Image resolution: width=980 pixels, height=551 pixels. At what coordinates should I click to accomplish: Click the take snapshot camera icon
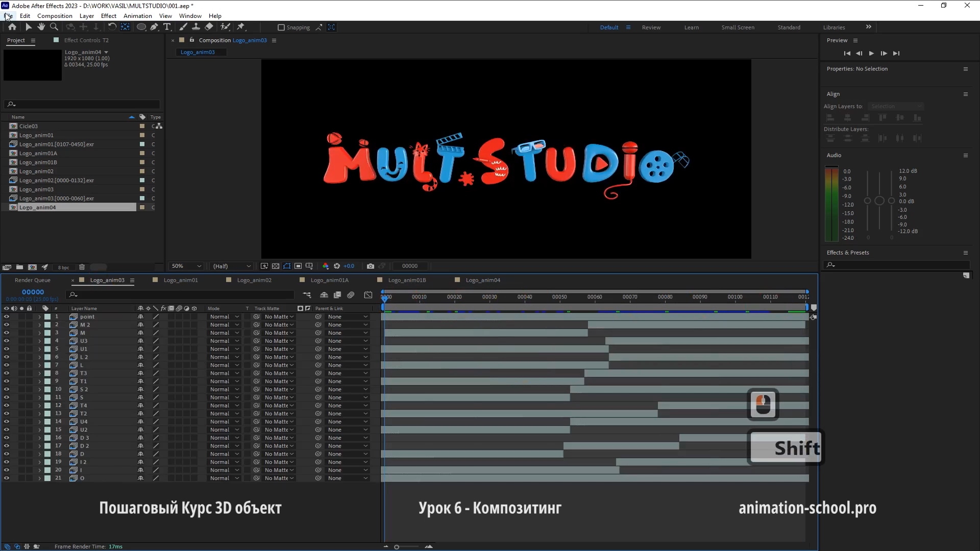371,266
